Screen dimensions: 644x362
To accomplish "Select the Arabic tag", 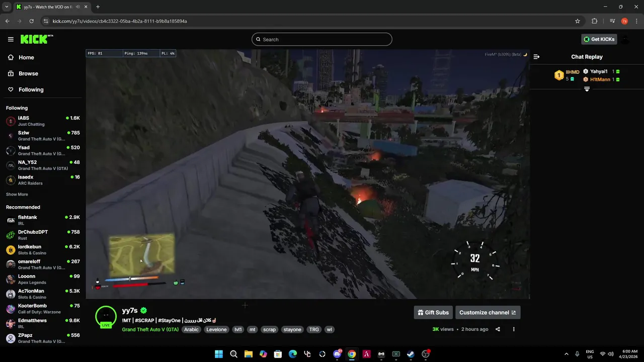I will 191,329.
